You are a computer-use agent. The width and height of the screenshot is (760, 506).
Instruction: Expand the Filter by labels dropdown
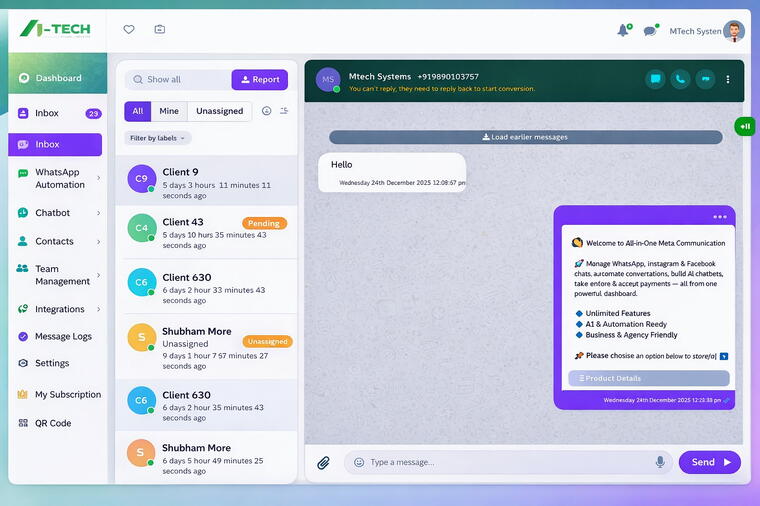click(158, 138)
